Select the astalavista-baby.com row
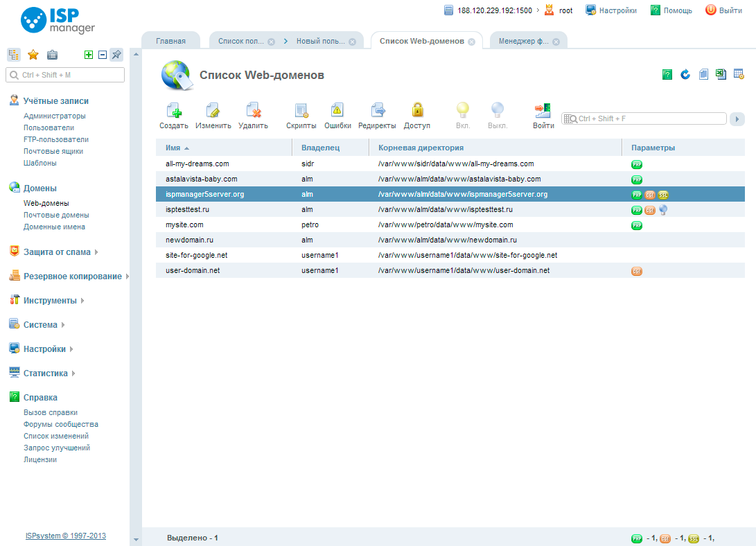 coord(450,179)
